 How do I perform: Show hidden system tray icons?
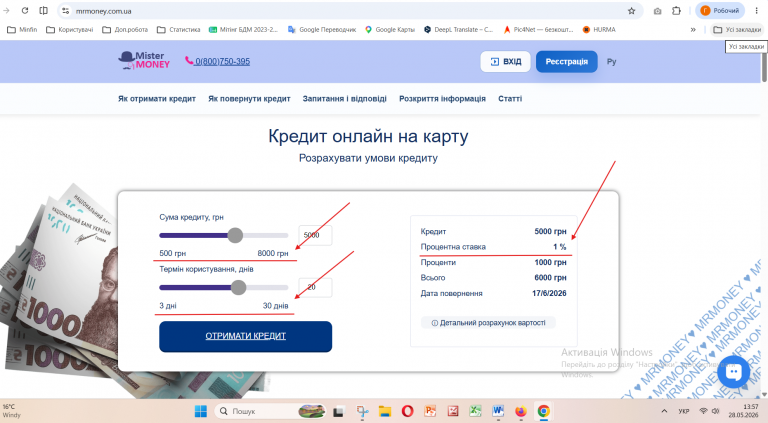(x=664, y=411)
